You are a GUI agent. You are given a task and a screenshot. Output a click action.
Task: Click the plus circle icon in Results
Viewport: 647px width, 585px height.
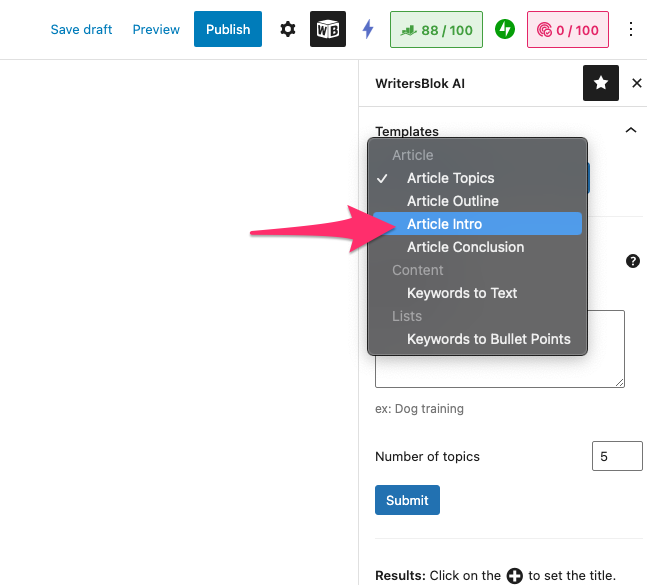pyautogui.click(x=514, y=576)
